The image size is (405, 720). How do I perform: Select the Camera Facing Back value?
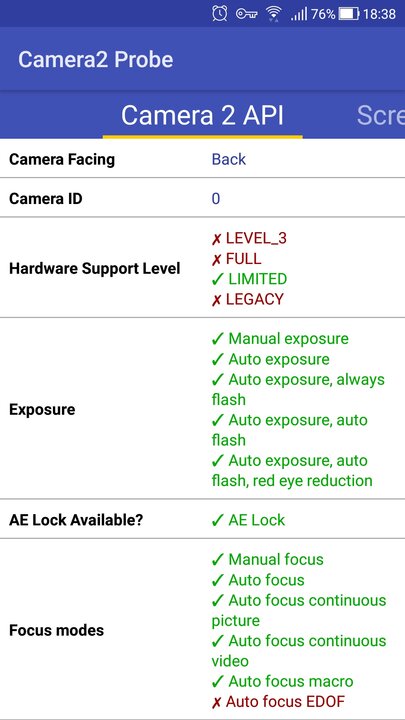[229, 159]
